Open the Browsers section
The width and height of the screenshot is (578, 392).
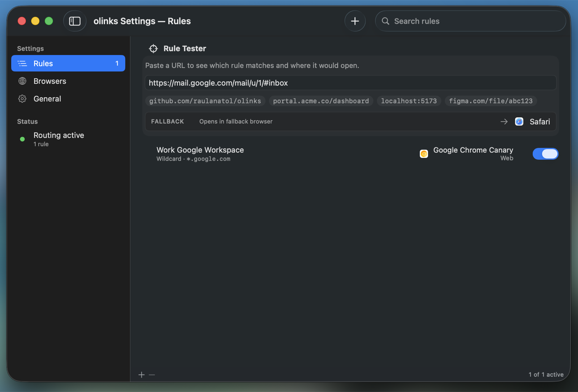[x=68, y=81]
